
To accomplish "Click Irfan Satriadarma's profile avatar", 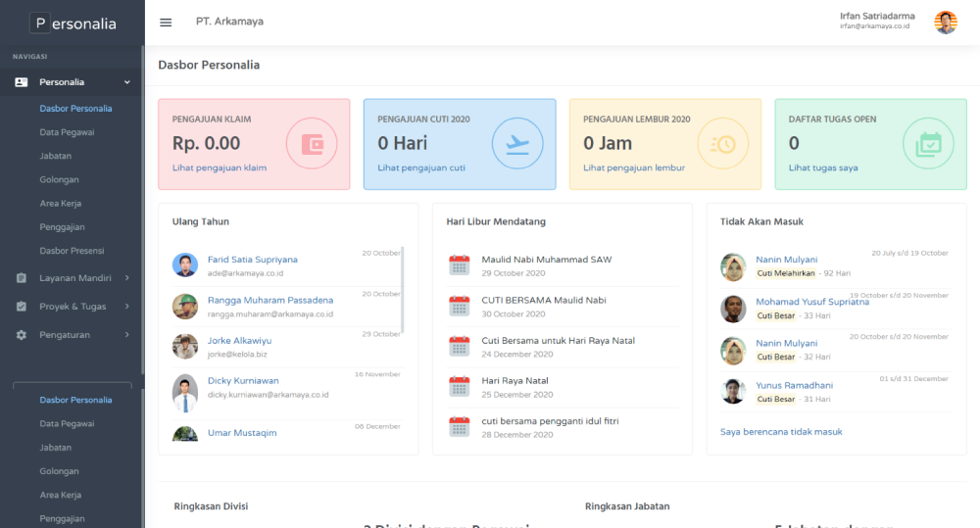I will (946, 23).
